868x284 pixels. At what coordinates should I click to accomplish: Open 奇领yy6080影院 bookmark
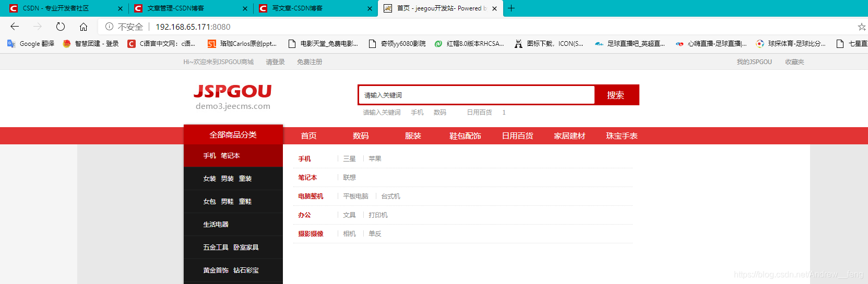coord(397,44)
